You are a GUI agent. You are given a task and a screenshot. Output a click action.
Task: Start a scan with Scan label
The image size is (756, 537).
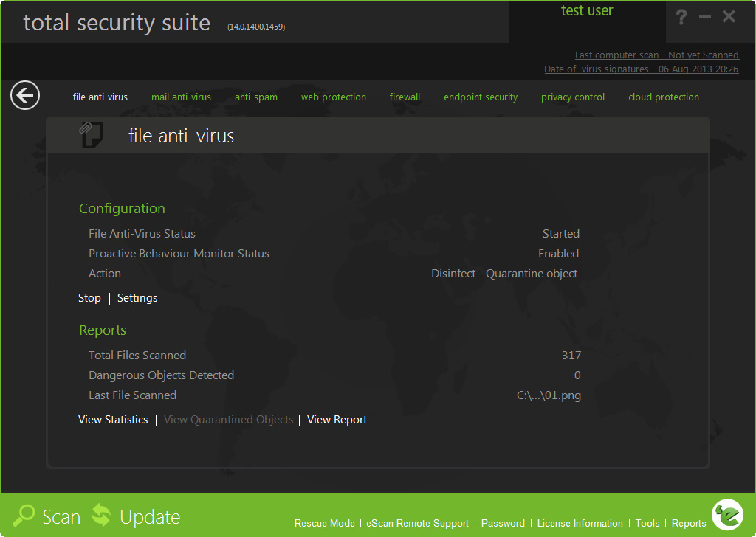[61, 517]
